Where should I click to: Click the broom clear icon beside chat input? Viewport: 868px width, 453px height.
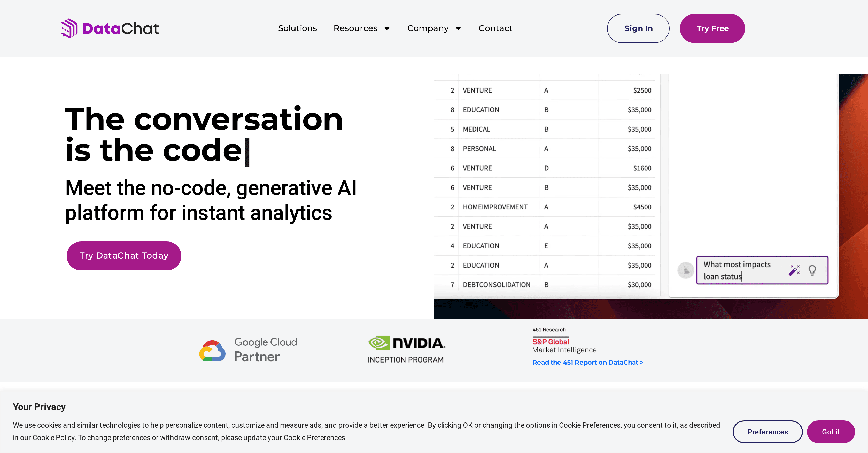(x=686, y=270)
